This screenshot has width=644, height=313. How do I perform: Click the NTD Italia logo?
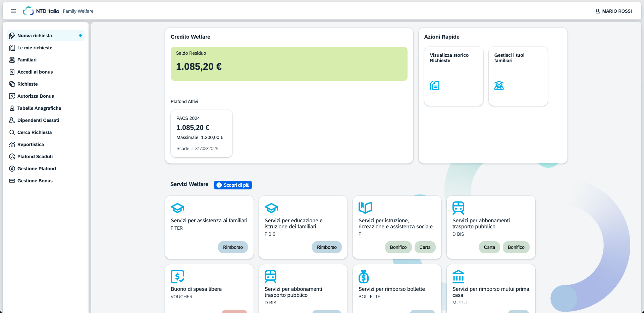(41, 11)
